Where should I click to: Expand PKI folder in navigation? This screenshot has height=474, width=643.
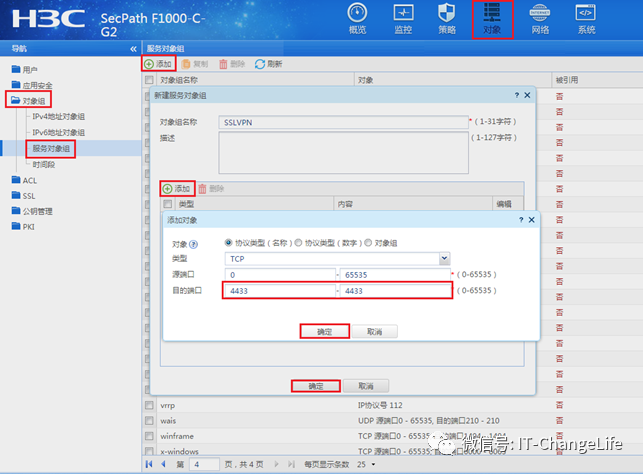coord(23,227)
